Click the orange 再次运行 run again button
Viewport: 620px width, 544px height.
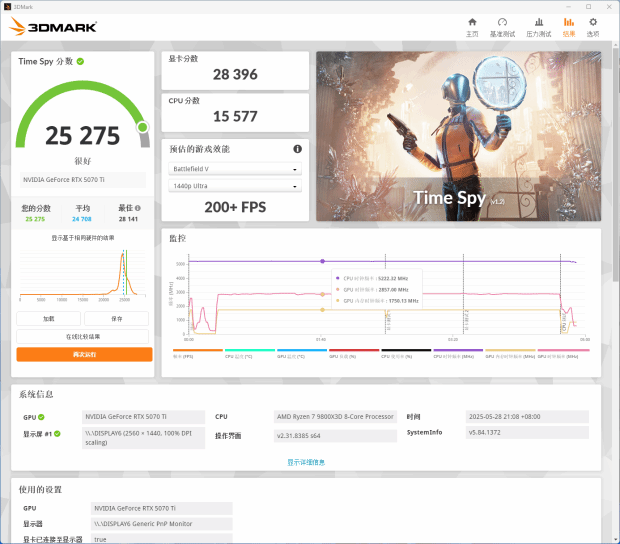point(84,354)
